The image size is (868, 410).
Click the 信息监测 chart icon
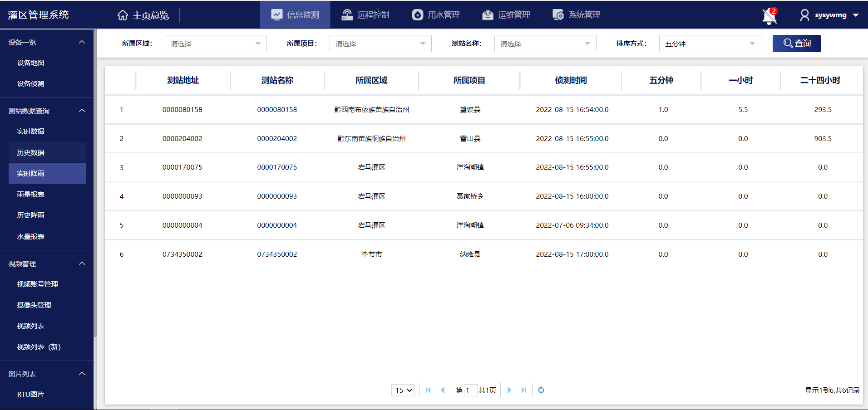(x=277, y=15)
